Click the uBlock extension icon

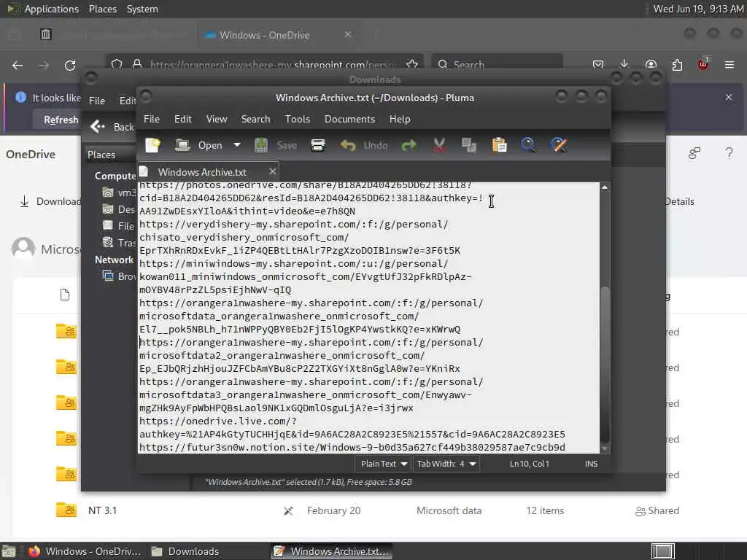[x=703, y=64]
